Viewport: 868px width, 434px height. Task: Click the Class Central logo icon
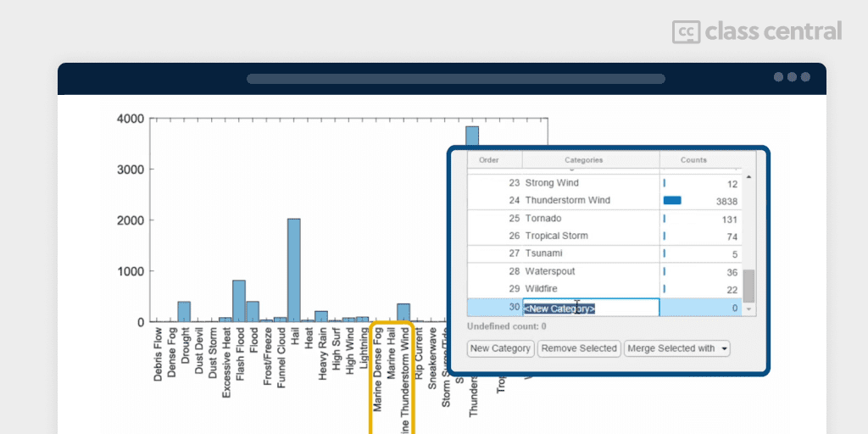coord(686,32)
